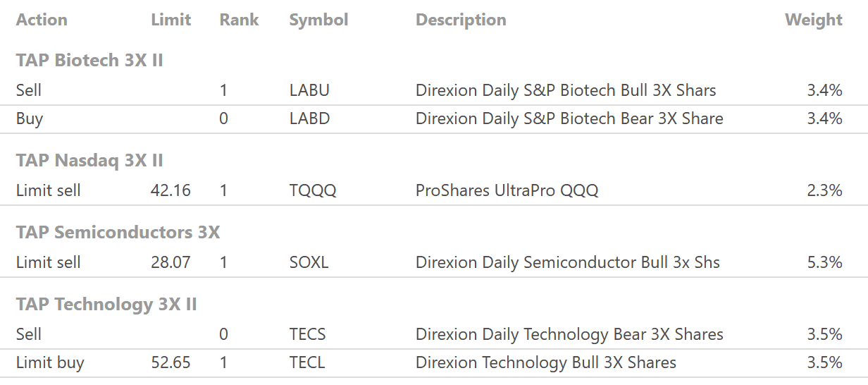Click the TECS symbol
The image size is (868, 385).
[307, 334]
